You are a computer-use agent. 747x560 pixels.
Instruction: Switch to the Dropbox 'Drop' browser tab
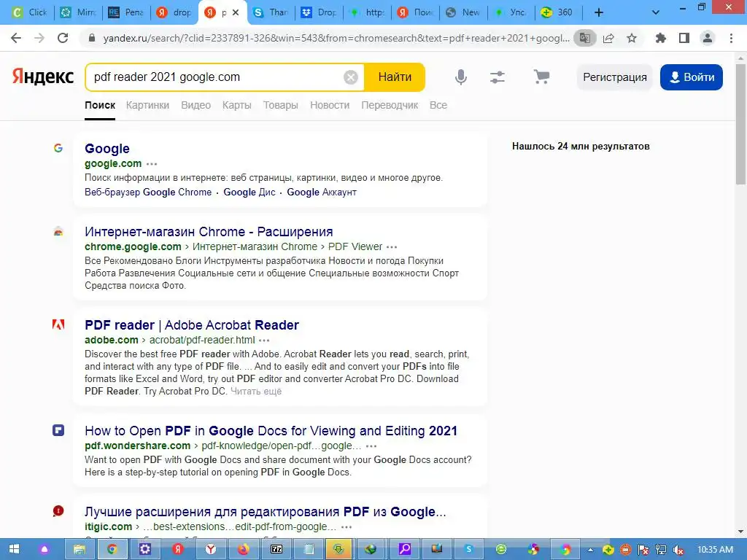click(x=319, y=12)
